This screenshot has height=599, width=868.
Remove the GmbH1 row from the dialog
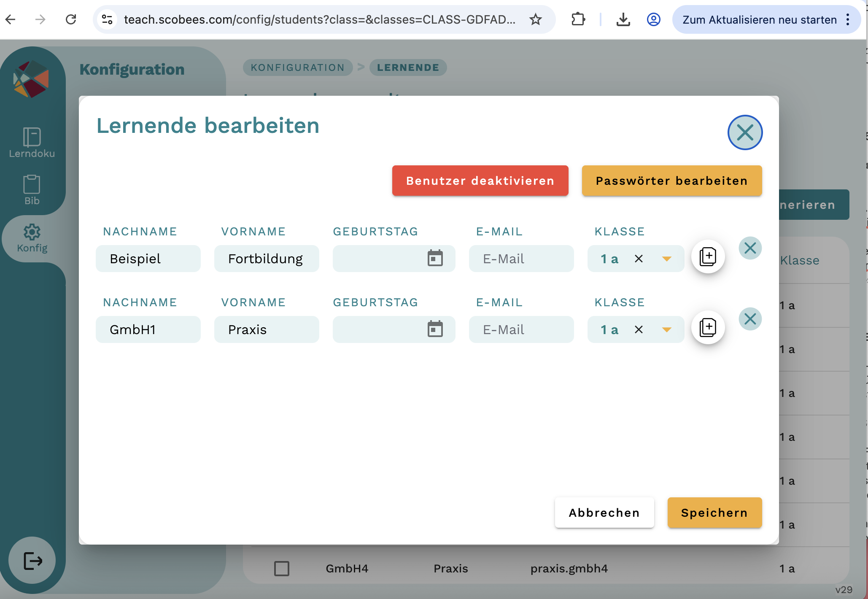click(750, 318)
